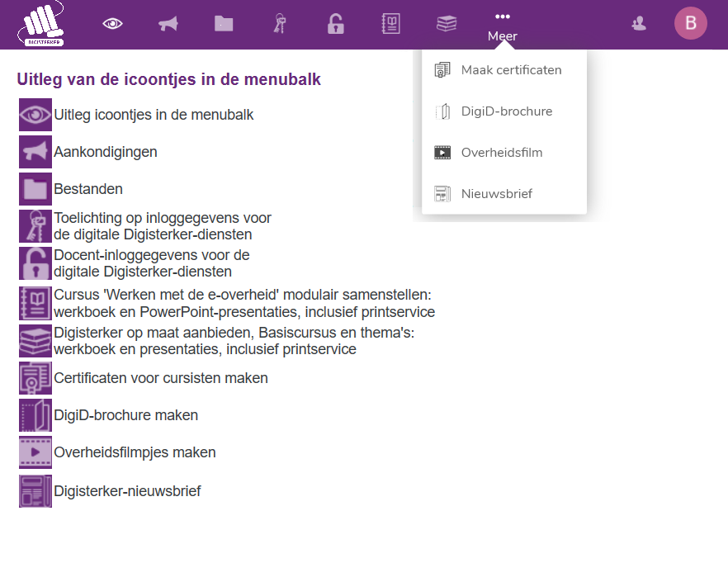Click newspaper icon beside Digisterker-nieuwsbrief
Image resolution: width=728 pixels, height=563 pixels.
(x=35, y=491)
